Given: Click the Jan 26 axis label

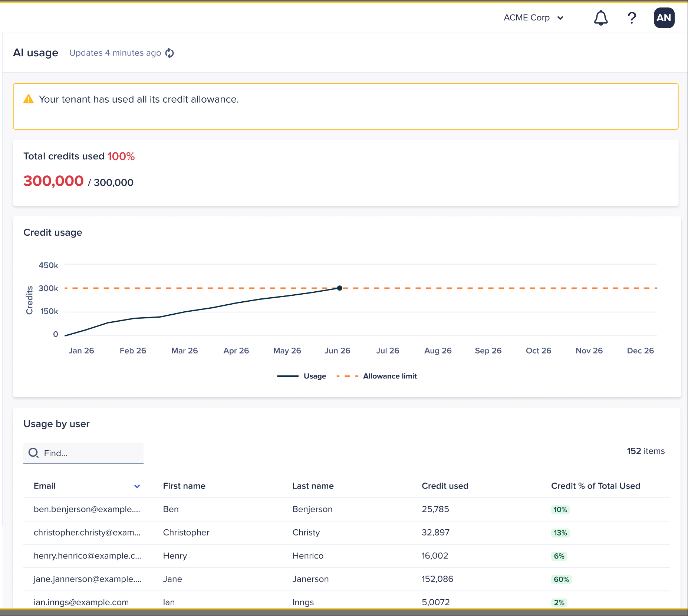Looking at the screenshot, I should tap(81, 351).
